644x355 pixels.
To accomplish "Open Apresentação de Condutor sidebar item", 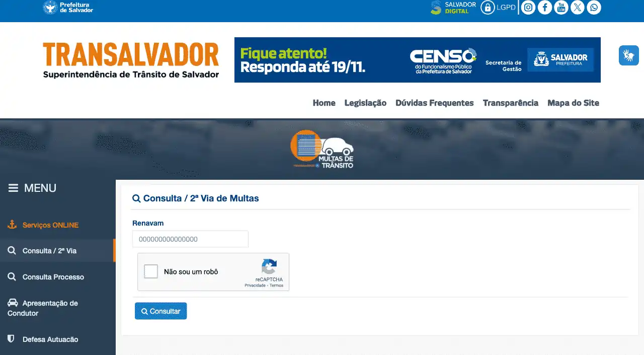I will [x=50, y=308].
